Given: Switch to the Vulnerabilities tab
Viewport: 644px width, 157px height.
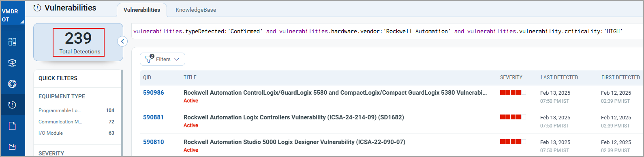Looking at the screenshot, I should (142, 10).
